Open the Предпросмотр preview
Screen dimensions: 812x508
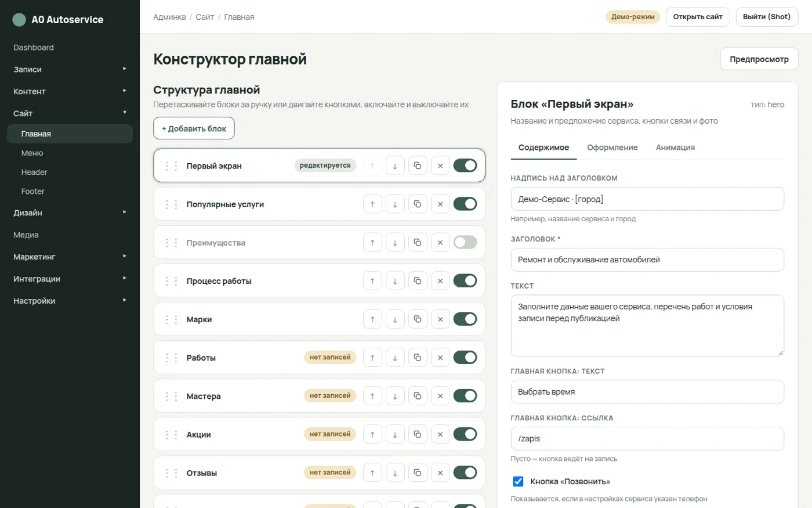click(759, 59)
